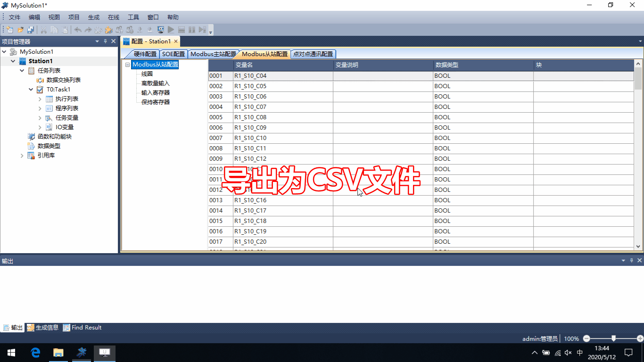
Task: Switch to the Modbus主站配置 tab
Action: click(213, 54)
